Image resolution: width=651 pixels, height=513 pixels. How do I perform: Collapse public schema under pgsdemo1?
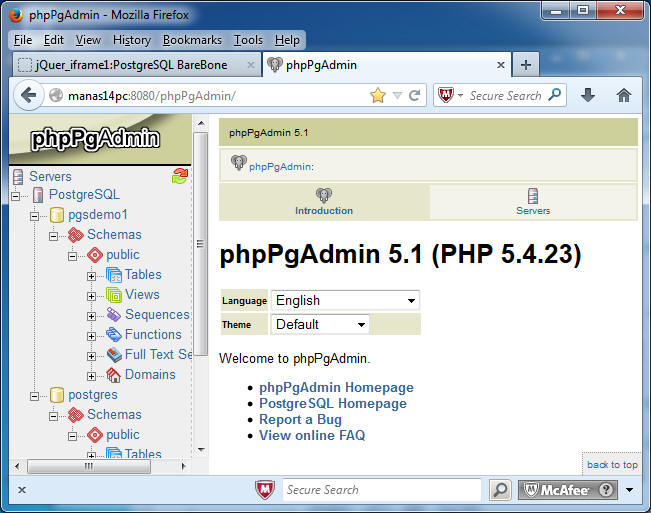[x=73, y=256]
